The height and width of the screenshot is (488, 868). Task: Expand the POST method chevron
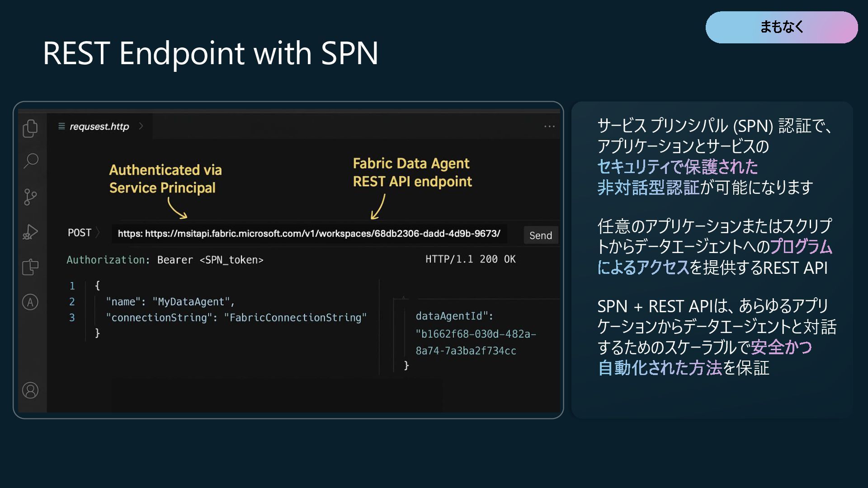point(98,233)
